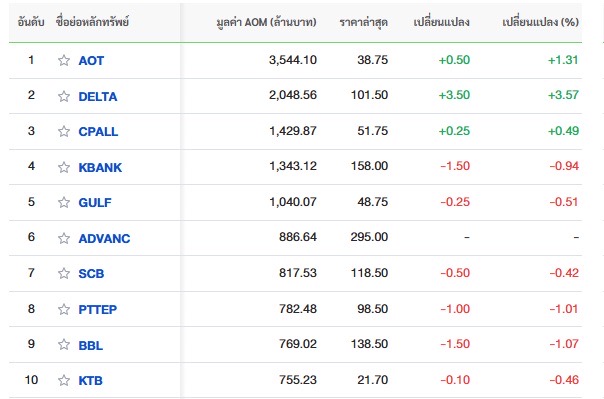Click the star beside GULF

point(64,202)
